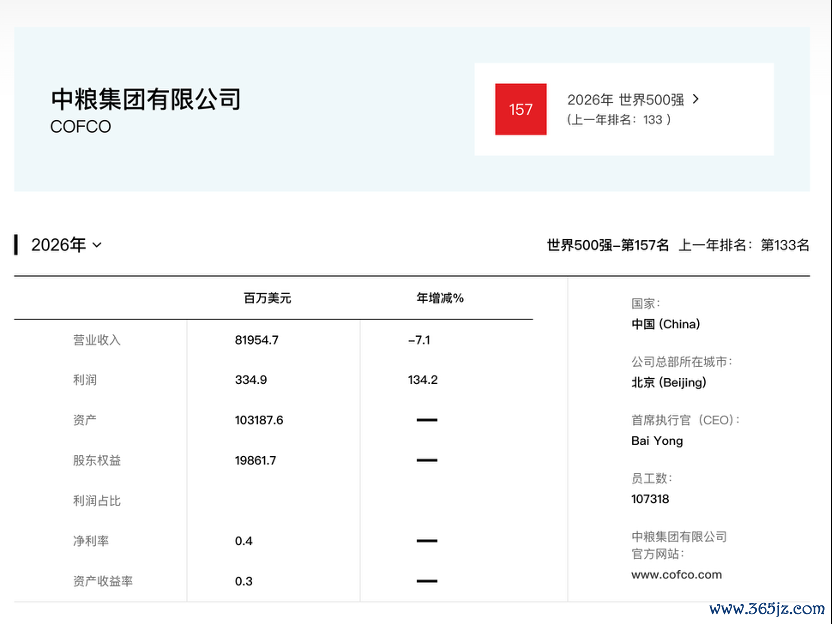Click the 世界500强-第157名 ranking text

(608, 245)
